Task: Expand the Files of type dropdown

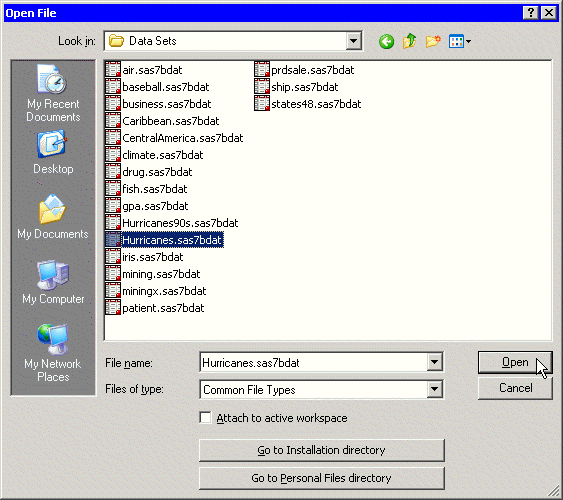Action: pos(434,389)
